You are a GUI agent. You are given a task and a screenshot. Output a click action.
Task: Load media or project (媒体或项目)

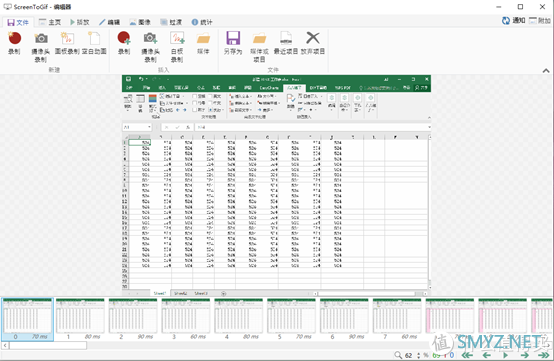259,47
